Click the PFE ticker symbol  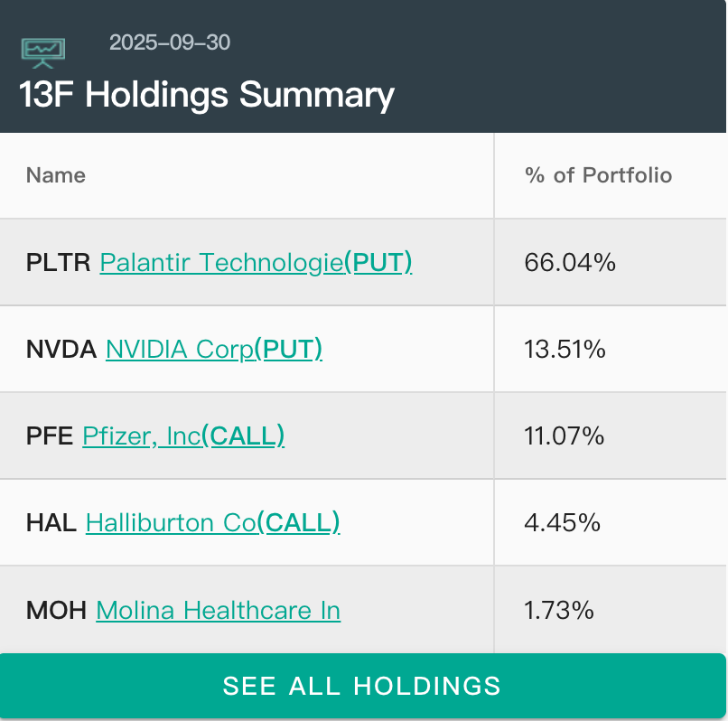(50, 435)
